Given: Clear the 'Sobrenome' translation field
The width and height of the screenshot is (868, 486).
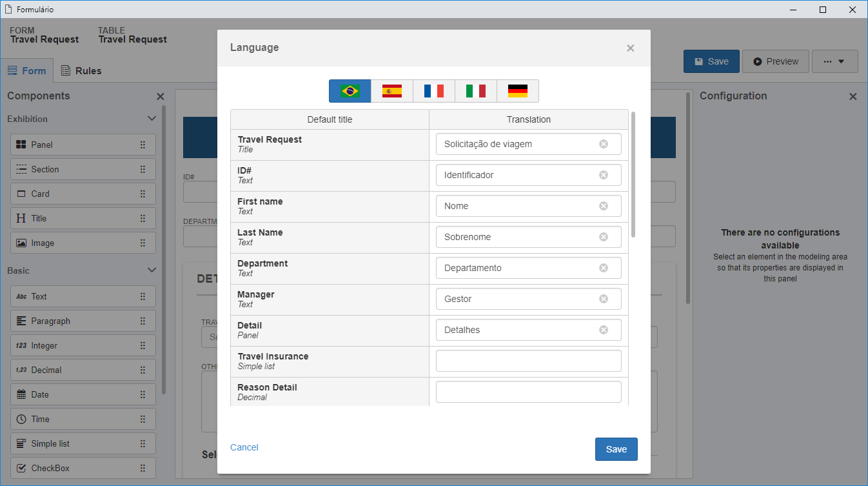Looking at the screenshot, I should 604,237.
